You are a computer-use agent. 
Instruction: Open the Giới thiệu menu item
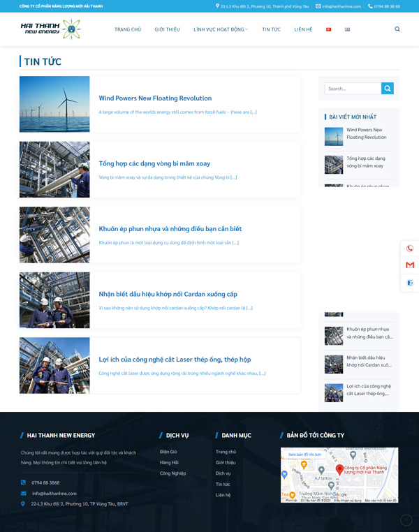[167, 29]
